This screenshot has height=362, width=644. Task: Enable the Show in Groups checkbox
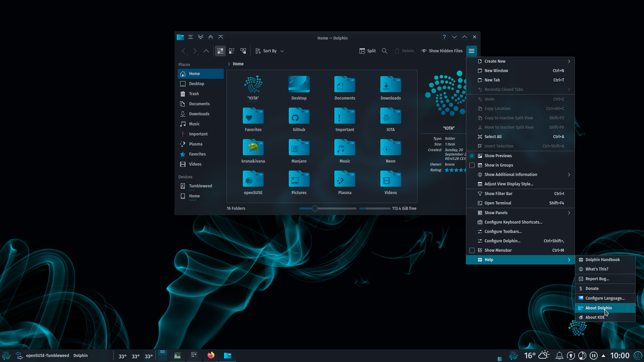472,165
